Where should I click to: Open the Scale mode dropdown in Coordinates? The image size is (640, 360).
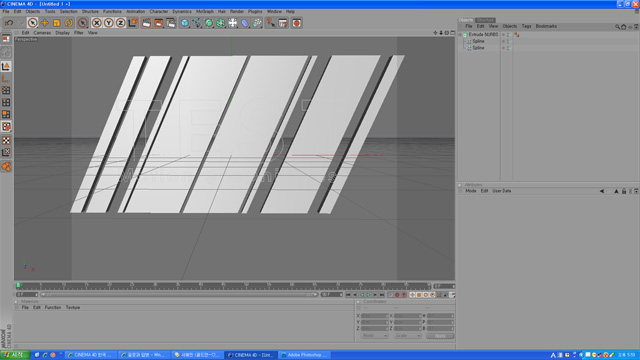pyautogui.click(x=407, y=336)
